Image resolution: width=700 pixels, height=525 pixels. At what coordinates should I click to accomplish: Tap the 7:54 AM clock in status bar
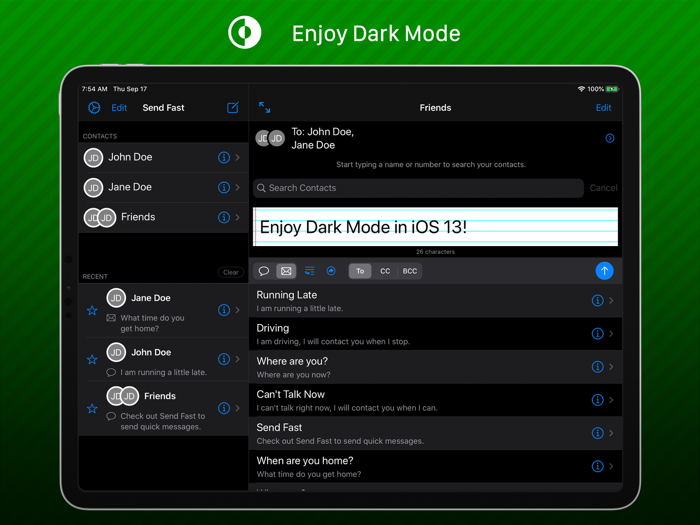[94, 89]
